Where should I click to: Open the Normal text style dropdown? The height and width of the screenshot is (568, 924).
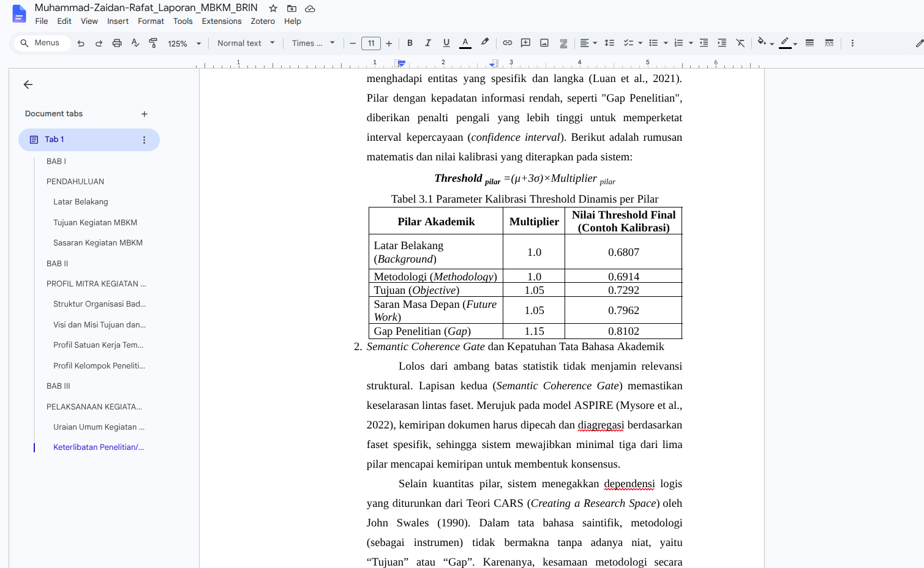pyautogui.click(x=246, y=43)
